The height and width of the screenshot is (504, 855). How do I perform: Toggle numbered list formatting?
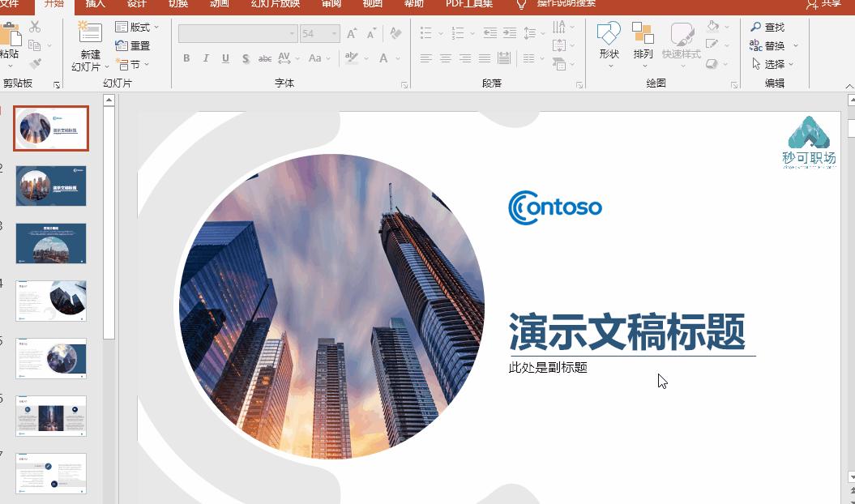(x=456, y=33)
